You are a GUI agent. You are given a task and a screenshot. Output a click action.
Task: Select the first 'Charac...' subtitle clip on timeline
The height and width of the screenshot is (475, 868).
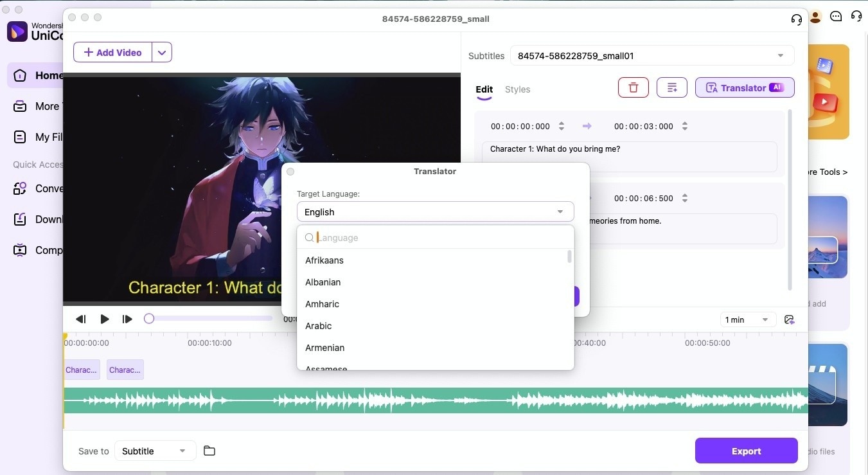(82, 370)
